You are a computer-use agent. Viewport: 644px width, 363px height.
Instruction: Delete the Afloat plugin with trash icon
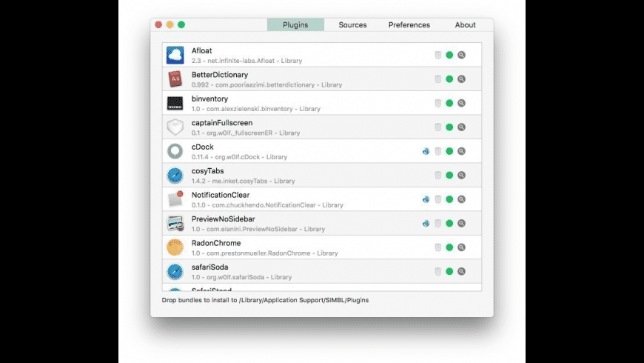[437, 55]
